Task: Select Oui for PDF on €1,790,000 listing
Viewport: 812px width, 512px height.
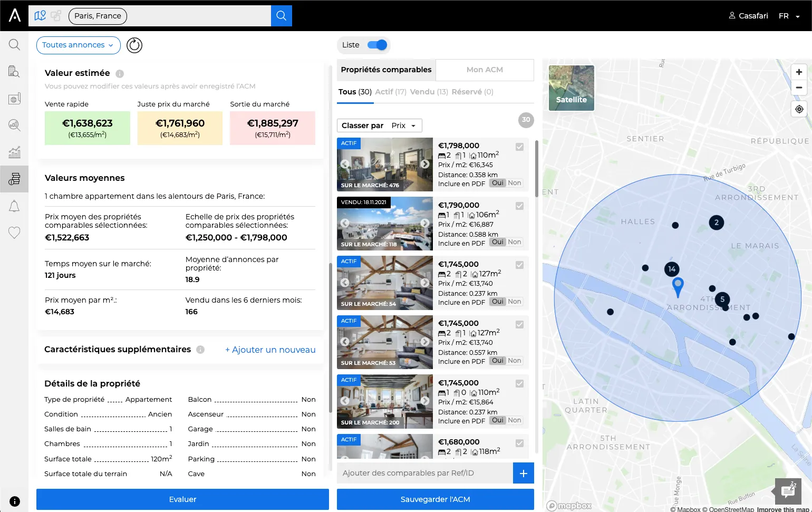Action: [498, 242]
